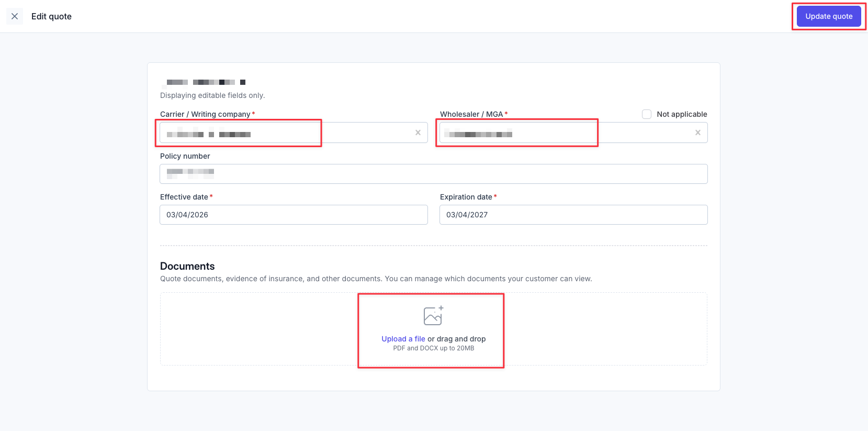Edit the Effective date field

(x=294, y=215)
